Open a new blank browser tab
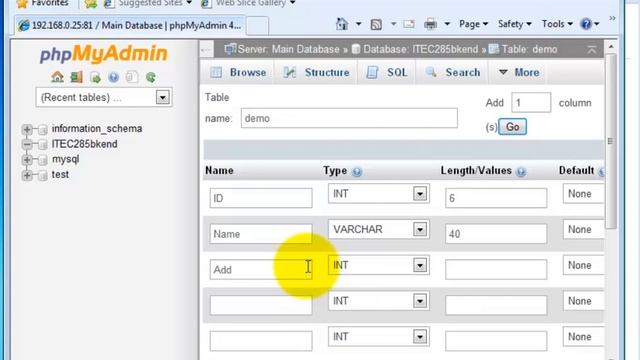 click(x=258, y=26)
